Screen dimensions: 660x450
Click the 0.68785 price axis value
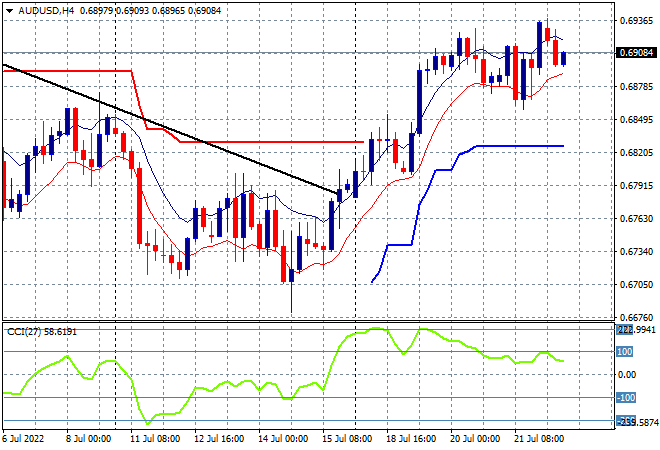636,87
